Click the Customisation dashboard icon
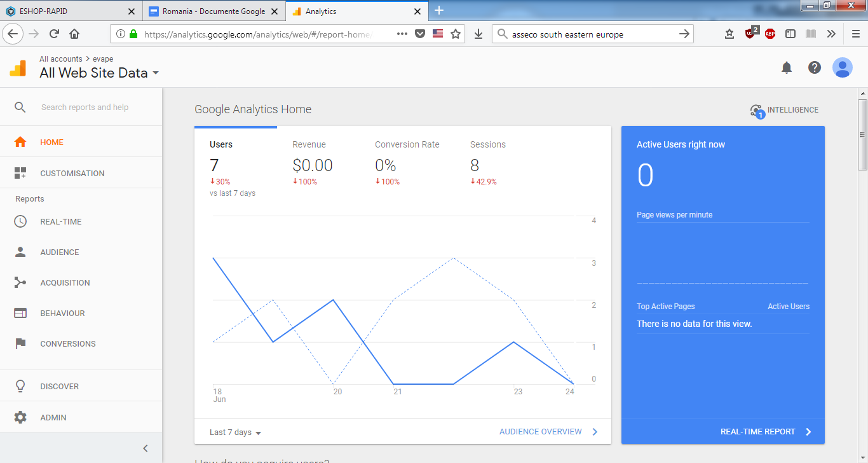868x463 pixels. (x=20, y=173)
